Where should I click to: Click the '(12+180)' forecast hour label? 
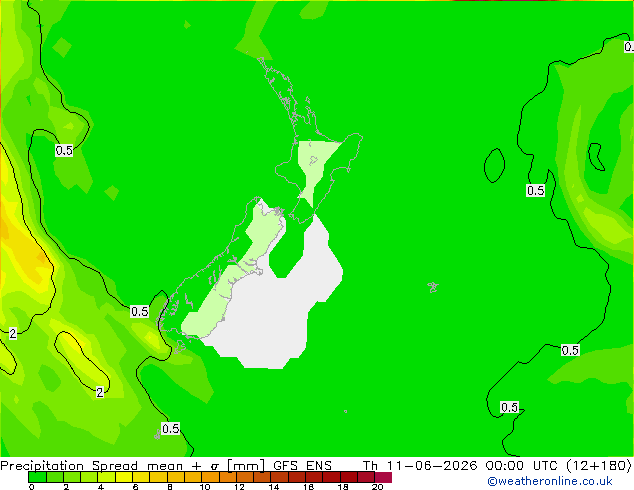599,465
